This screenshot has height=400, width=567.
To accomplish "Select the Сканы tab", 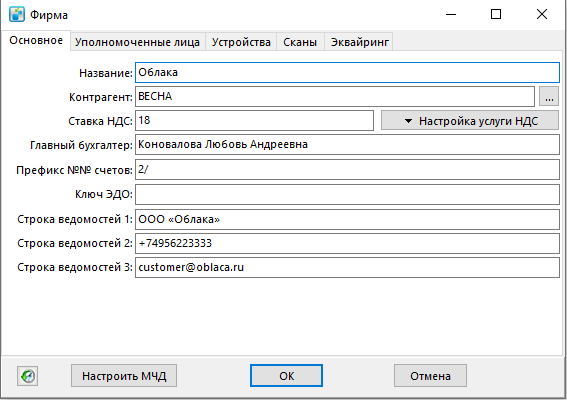I will coord(300,42).
